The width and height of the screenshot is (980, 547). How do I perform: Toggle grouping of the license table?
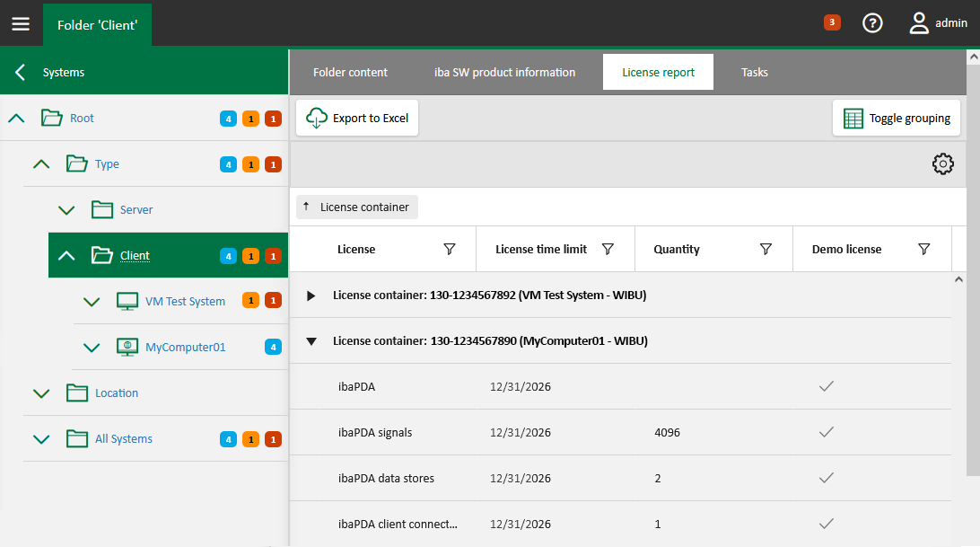(897, 119)
